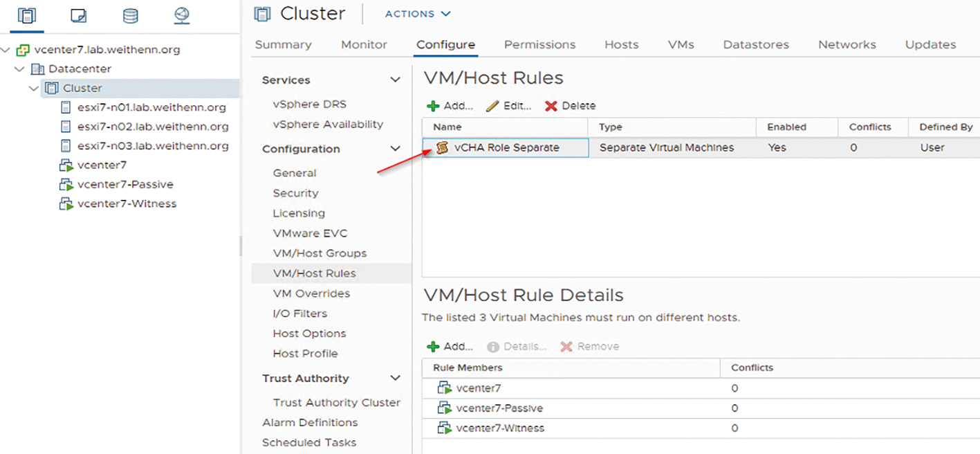Image resolution: width=980 pixels, height=454 pixels.
Task: Click the VM icon of rule member vcenter7-Passive
Action: tap(444, 408)
